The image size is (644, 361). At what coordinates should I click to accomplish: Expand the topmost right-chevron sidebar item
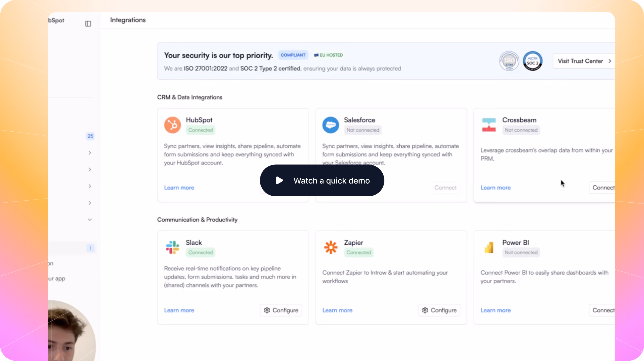pos(90,153)
